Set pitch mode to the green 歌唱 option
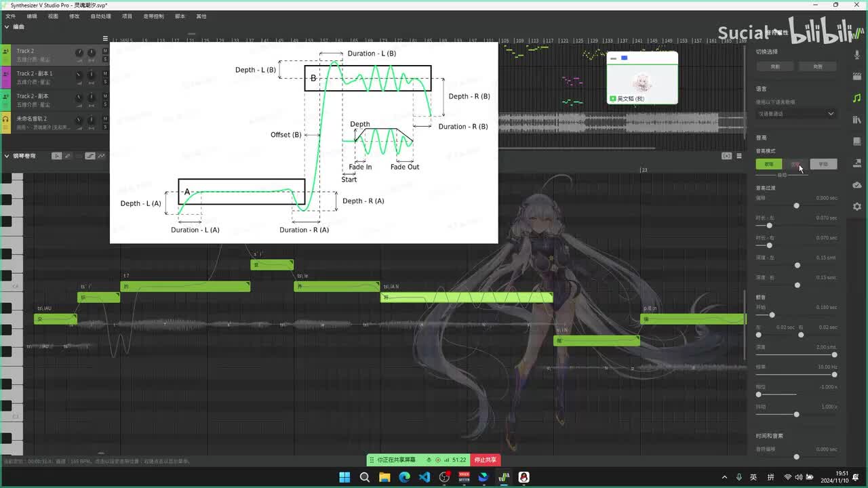Viewport: 868px width, 488px height. click(769, 164)
